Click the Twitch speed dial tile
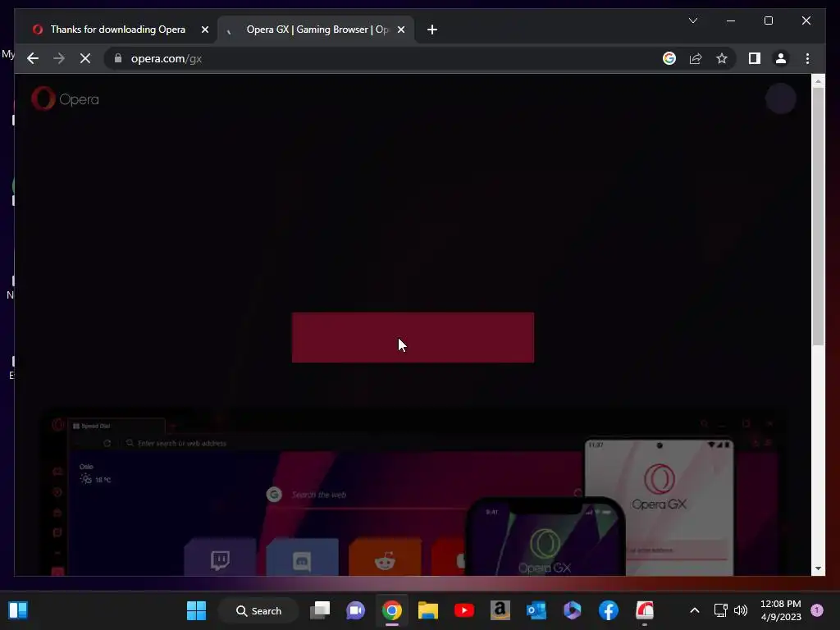Screen dimensions: 840x630 (x=220, y=557)
